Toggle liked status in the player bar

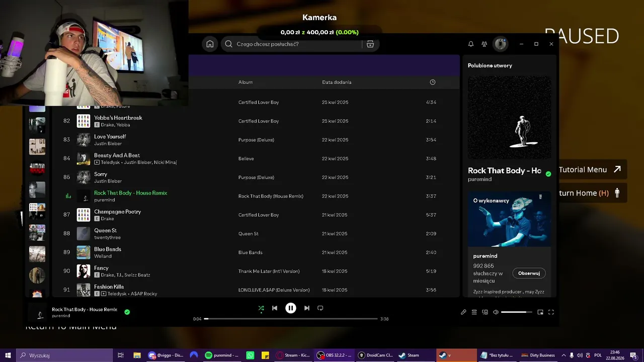tap(127, 312)
